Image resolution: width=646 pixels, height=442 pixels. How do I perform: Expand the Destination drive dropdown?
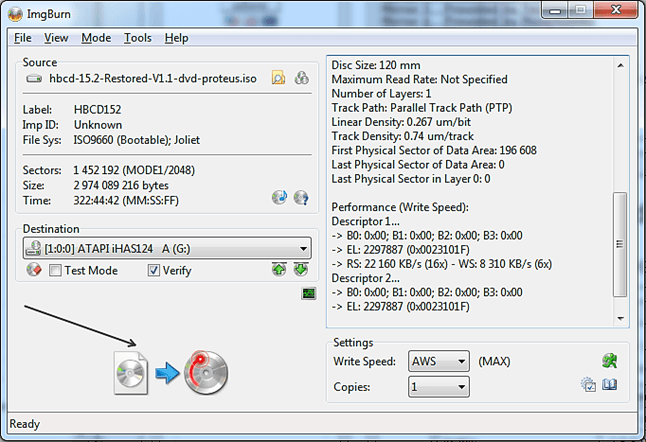pos(303,249)
